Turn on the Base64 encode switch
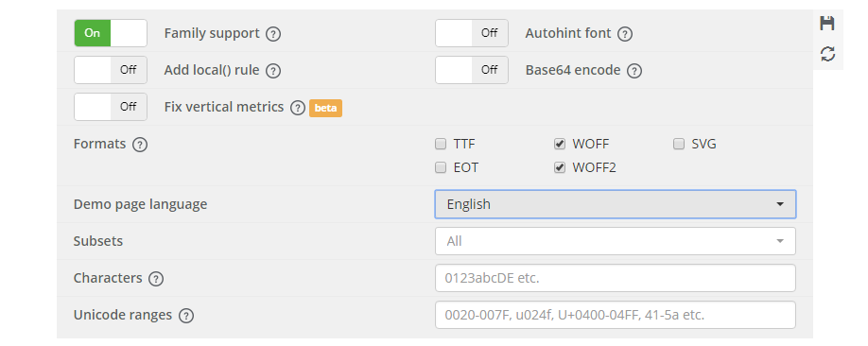868x346 pixels. (x=472, y=70)
